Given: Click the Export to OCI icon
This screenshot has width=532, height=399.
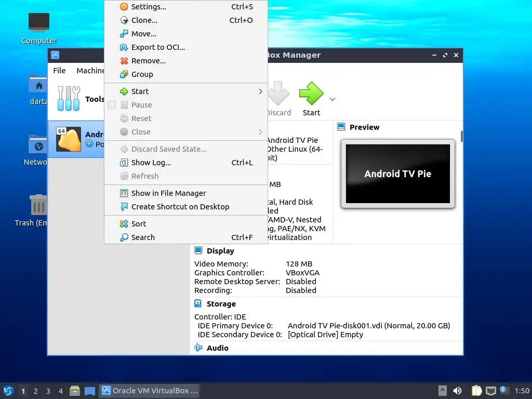Looking at the screenshot, I should (x=124, y=47).
